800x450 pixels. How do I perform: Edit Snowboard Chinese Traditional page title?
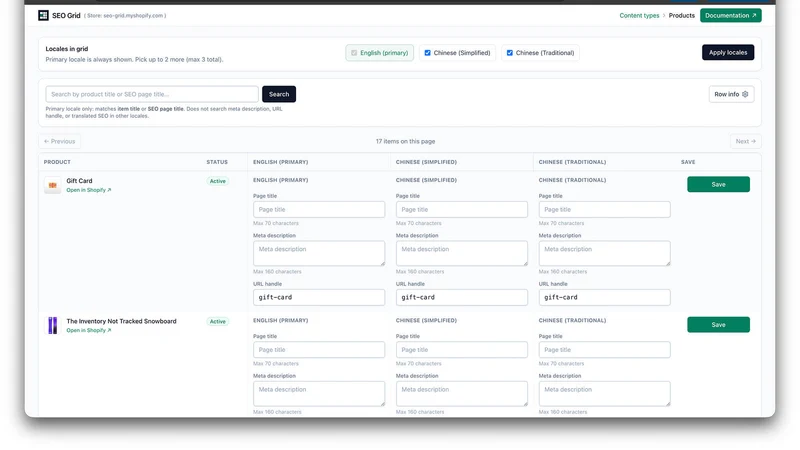tap(605, 349)
